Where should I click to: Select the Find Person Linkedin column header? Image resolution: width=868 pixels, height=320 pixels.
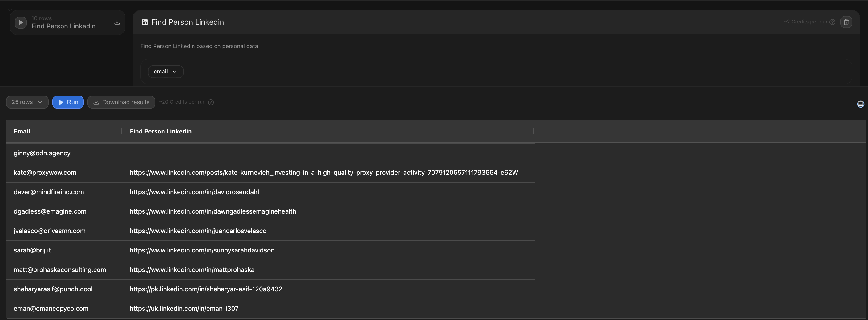tap(327, 131)
